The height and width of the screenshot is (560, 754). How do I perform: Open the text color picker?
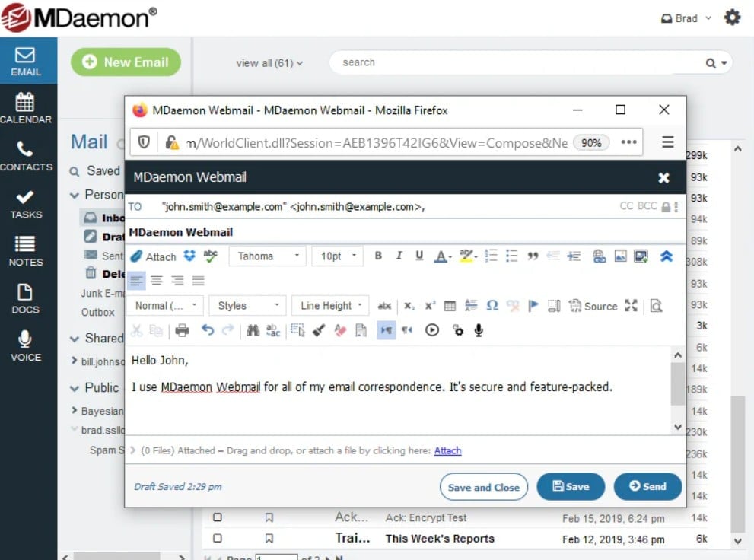[x=443, y=256]
